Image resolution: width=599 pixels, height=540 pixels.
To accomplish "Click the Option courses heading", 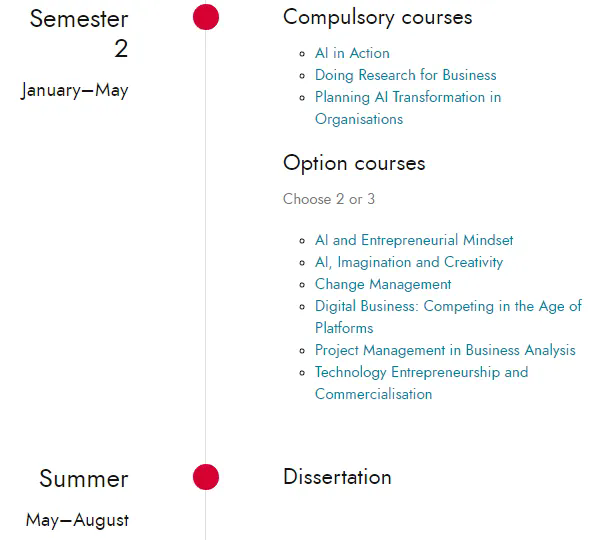I will [x=354, y=163].
